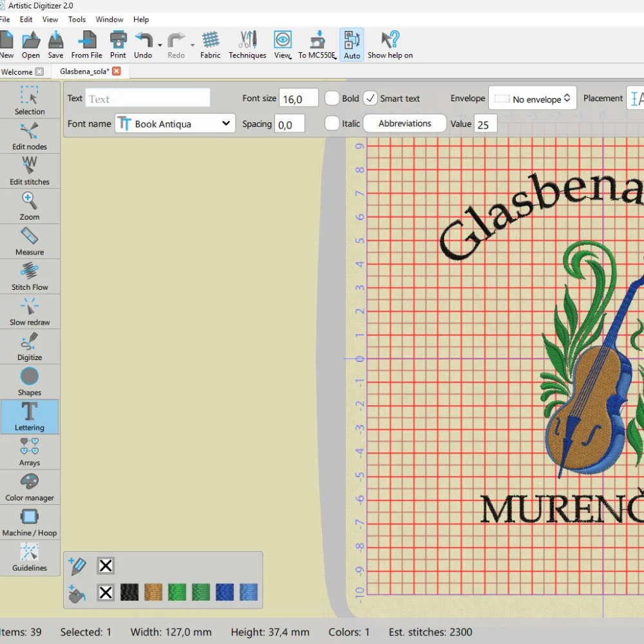Screen dimensions: 644x644
Task: Toggle the Italic checkbox
Action: 332,123
